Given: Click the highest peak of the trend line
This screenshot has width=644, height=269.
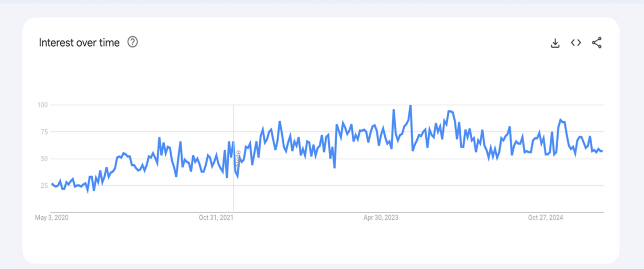Looking at the screenshot, I should tap(410, 106).
